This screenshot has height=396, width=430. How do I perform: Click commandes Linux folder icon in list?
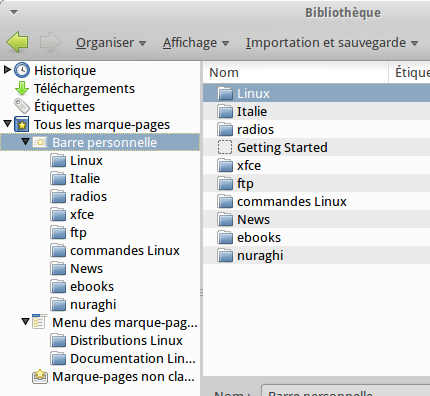[225, 201]
